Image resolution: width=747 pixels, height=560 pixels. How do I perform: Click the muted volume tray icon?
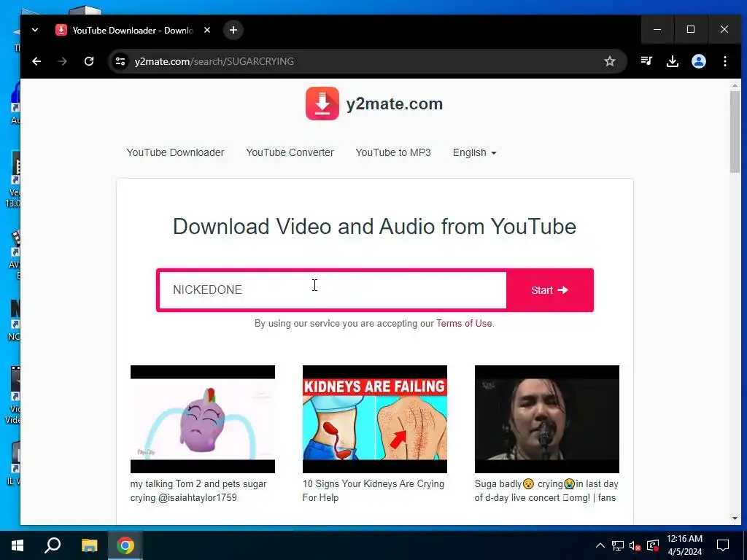point(635,545)
